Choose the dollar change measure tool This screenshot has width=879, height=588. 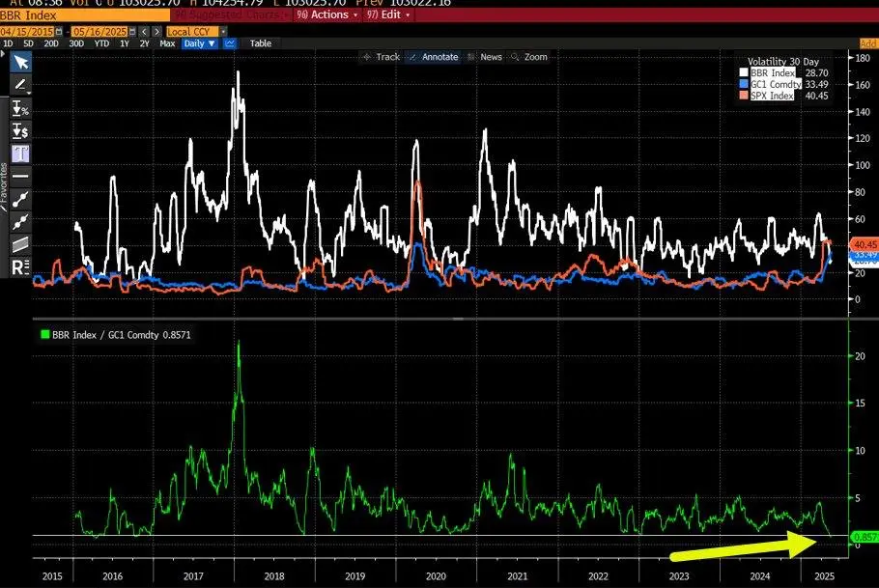point(20,130)
